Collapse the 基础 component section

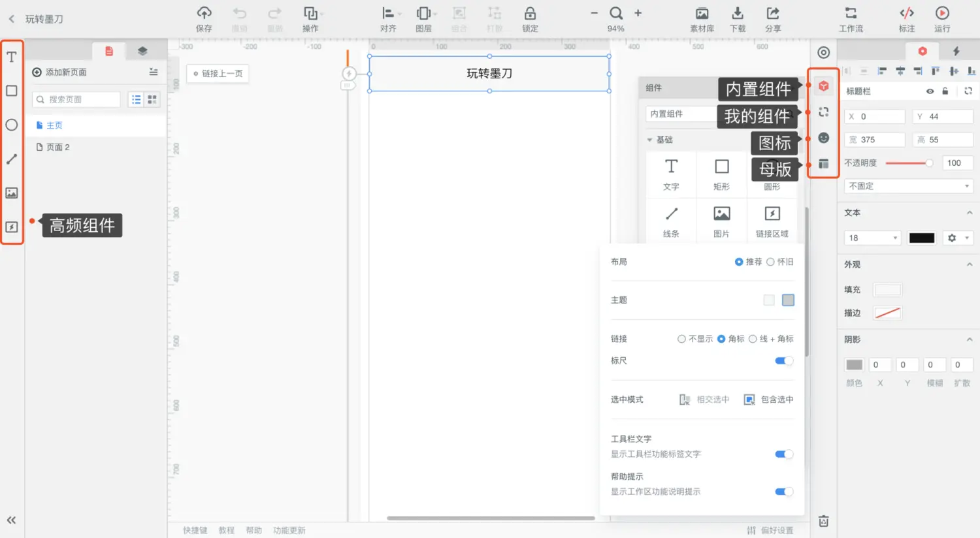649,139
